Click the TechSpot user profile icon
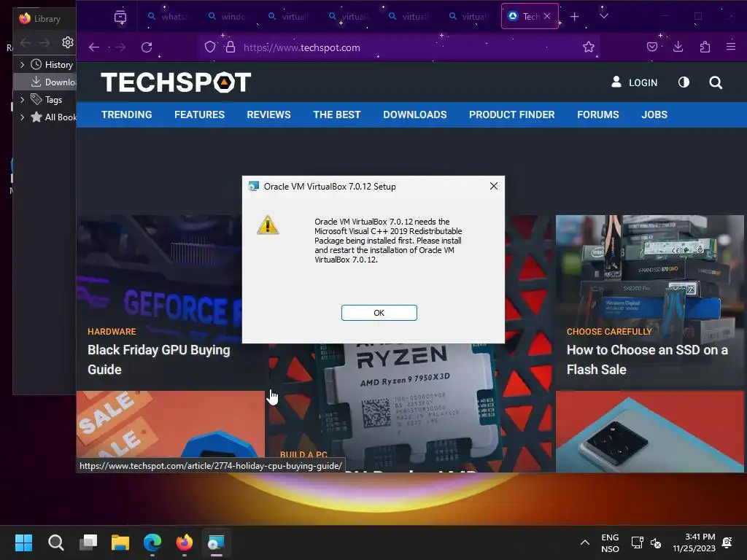Screen dimensions: 747x560 point(616,82)
